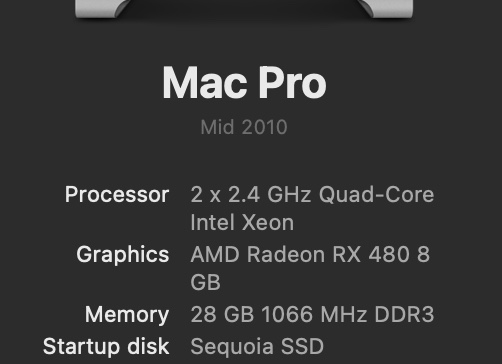
Task: Click the 2010 year in subtitle
Action: pos(264,127)
